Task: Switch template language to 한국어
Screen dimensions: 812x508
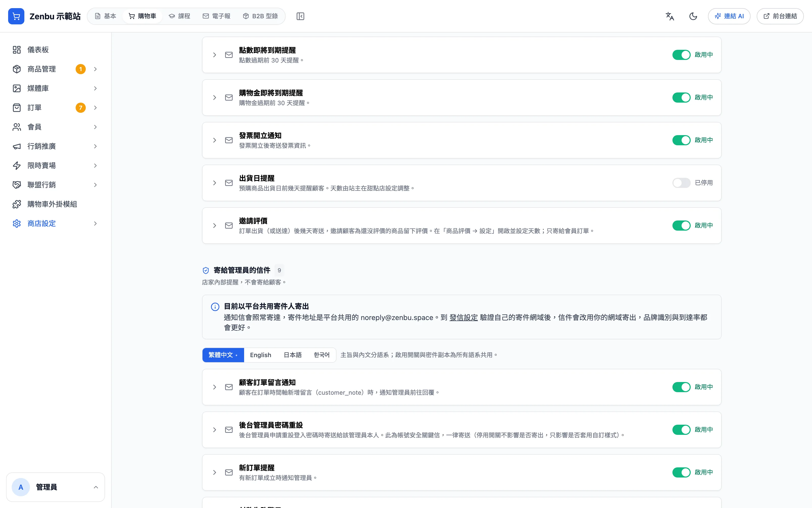Action: pos(322,355)
